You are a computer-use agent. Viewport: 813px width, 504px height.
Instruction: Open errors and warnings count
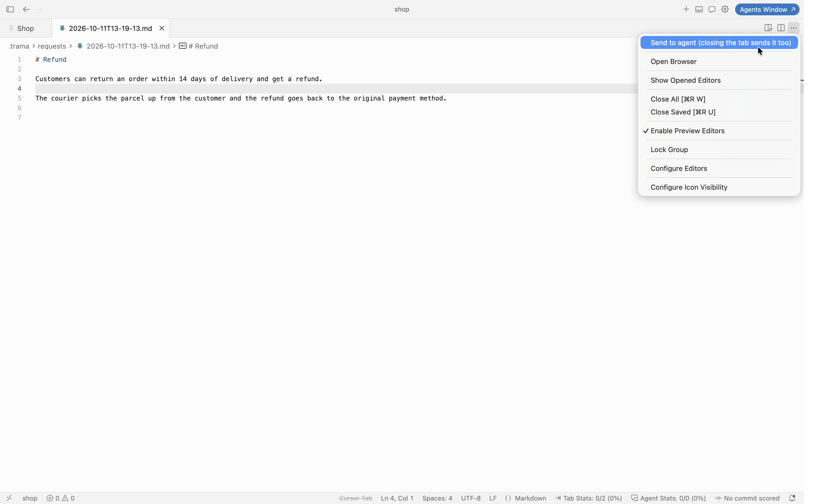(x=61, y=498)
